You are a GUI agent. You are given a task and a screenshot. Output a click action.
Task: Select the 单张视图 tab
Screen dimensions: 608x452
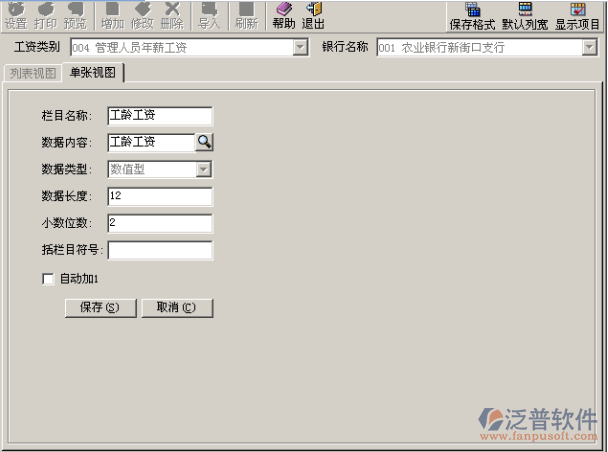[x=93, y=72]
